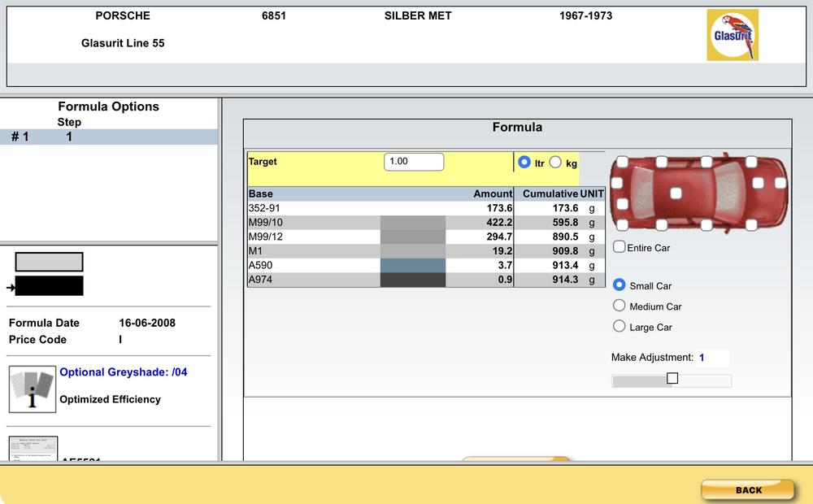This screenshot has height=504, width=813.
Task: Click the cumulative value 890.5
Action: pos(565,237)
